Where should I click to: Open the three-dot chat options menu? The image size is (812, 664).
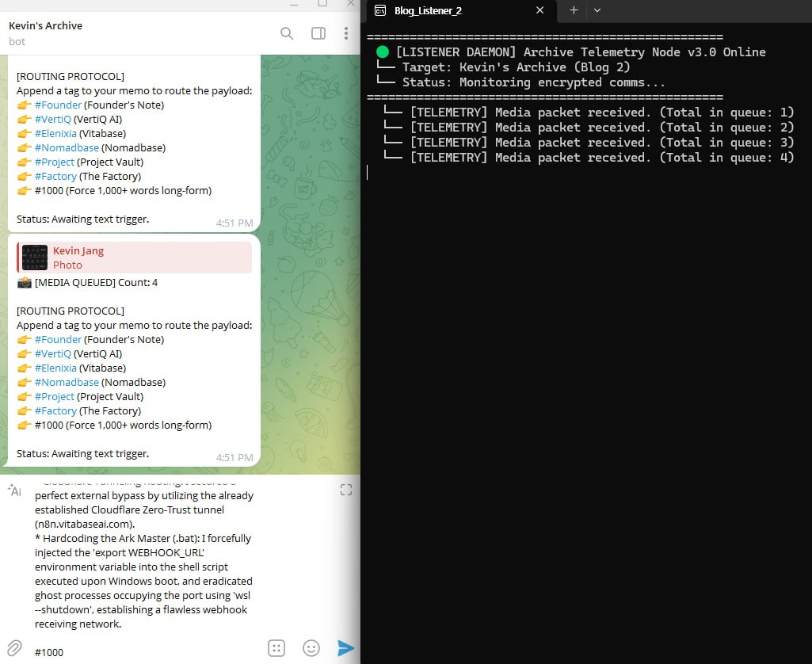(x=345, y=33)
